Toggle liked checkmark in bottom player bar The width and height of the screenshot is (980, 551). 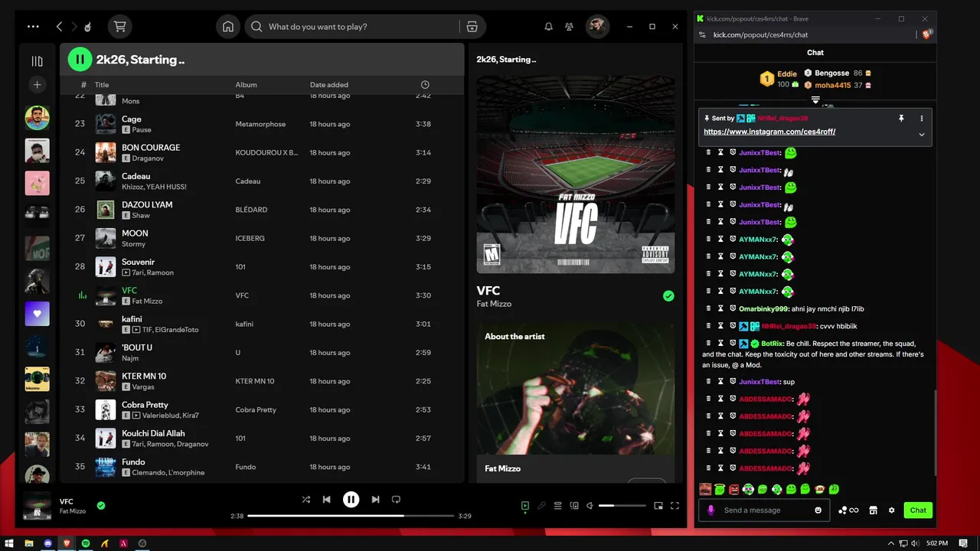click(101, 506)
